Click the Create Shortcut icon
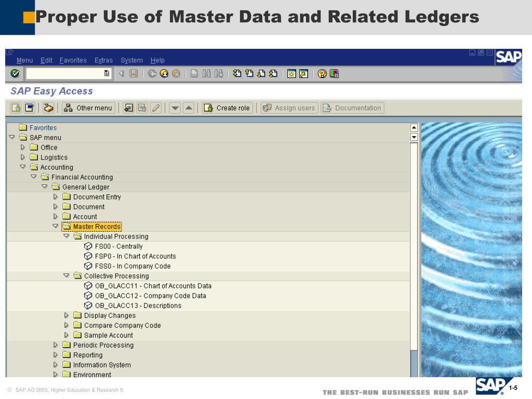This screenshot has width=532, height=399. click(303, 73)
